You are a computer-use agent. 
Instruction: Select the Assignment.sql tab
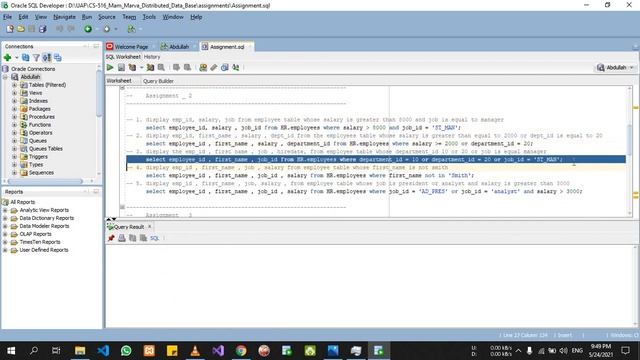(227, 47)
